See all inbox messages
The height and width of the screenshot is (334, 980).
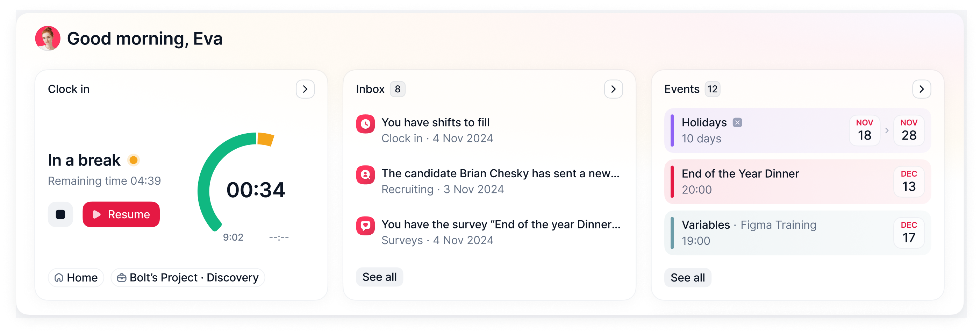tap(379, 277)
